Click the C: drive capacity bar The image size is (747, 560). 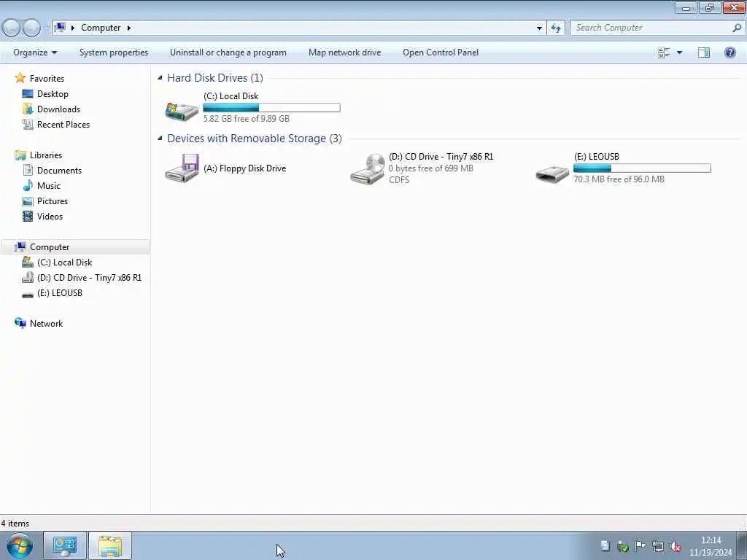[x=271, y=108]
